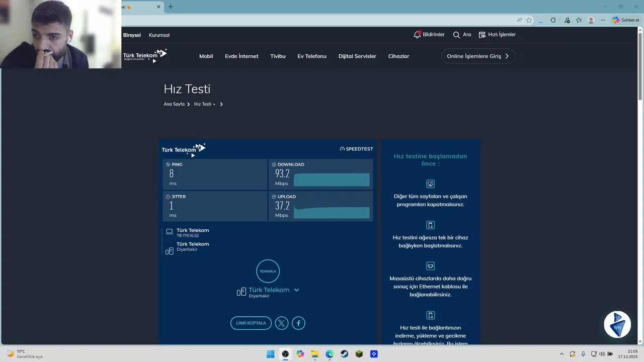Viewport: 644px width, 362px height.
Task: Switch to the Kurumsal tab
Action: [159, 35]
